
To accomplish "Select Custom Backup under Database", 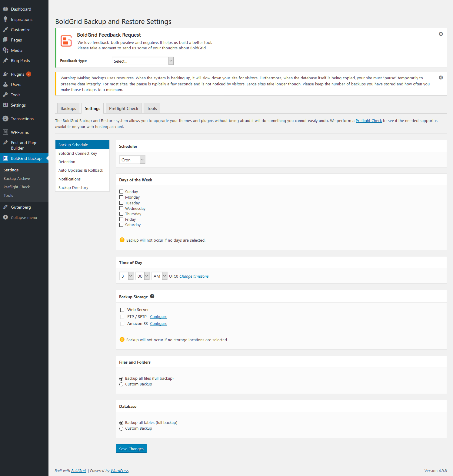I will [122, 428].
